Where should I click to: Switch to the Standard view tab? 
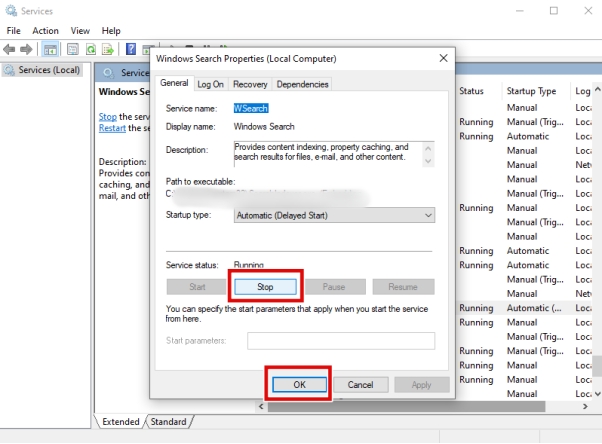[167, 422]
